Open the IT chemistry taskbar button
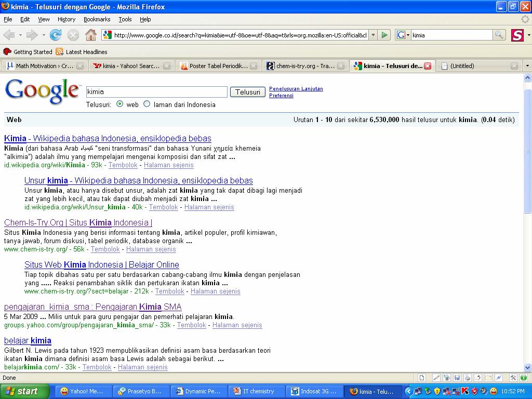The height and width of the screenshot is (399, 532). click(x=257, y=391)
